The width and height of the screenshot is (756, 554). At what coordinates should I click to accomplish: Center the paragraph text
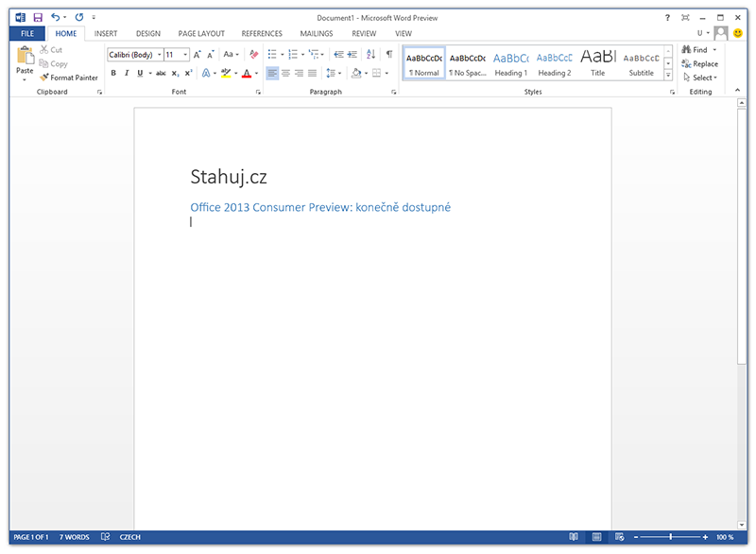tap(286, 74)
